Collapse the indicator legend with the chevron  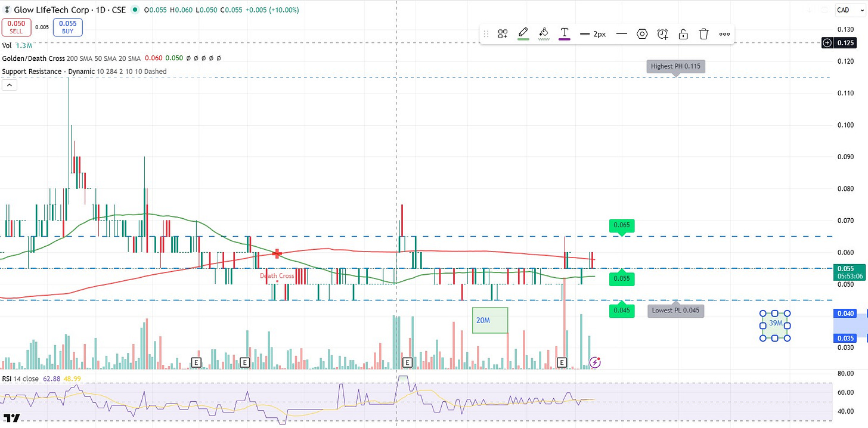coord(10,85)
